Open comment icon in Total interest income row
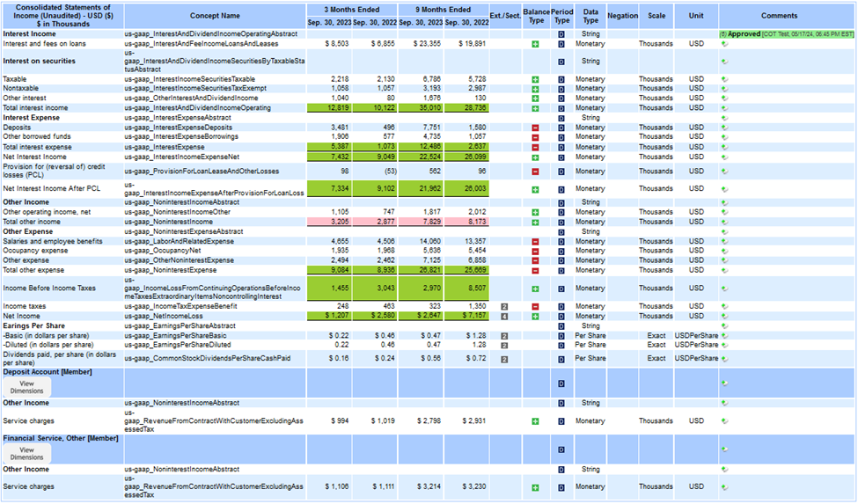858x504 pixels. pyautogui.click(x=724, y=108)
